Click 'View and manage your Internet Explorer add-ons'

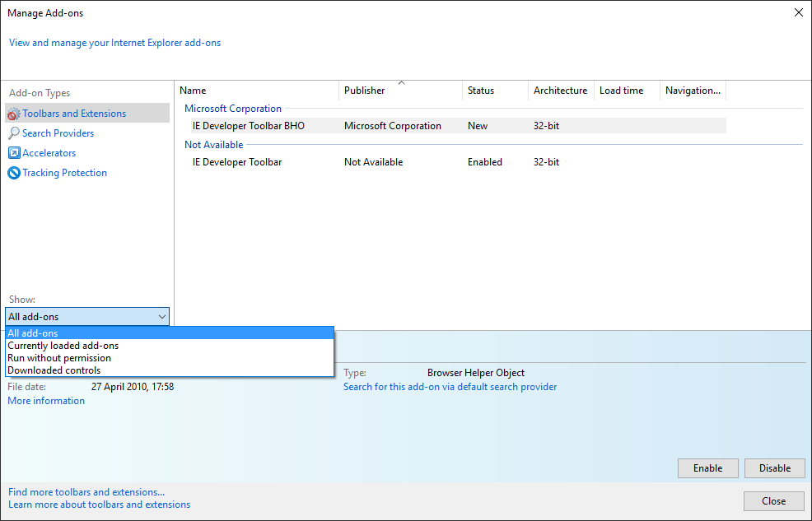pos(115,43)
